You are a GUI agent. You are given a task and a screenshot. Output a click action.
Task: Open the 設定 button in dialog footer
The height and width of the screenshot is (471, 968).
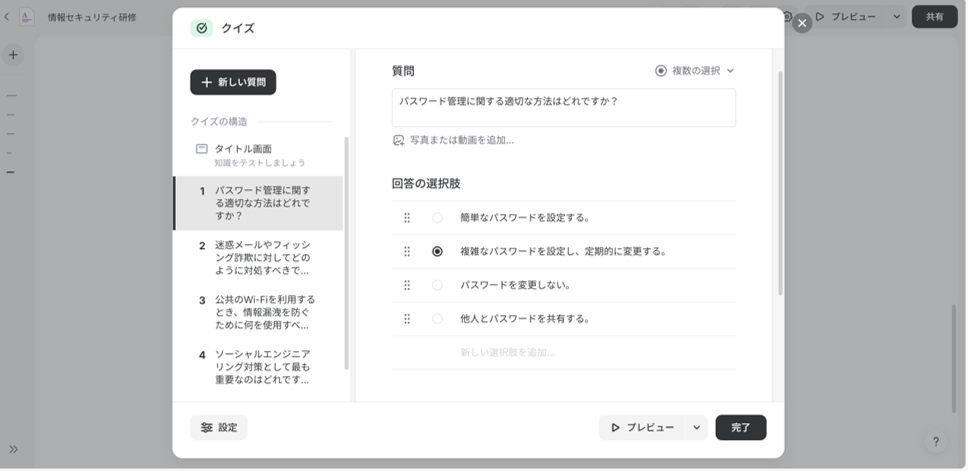click(x=219, y=427)
